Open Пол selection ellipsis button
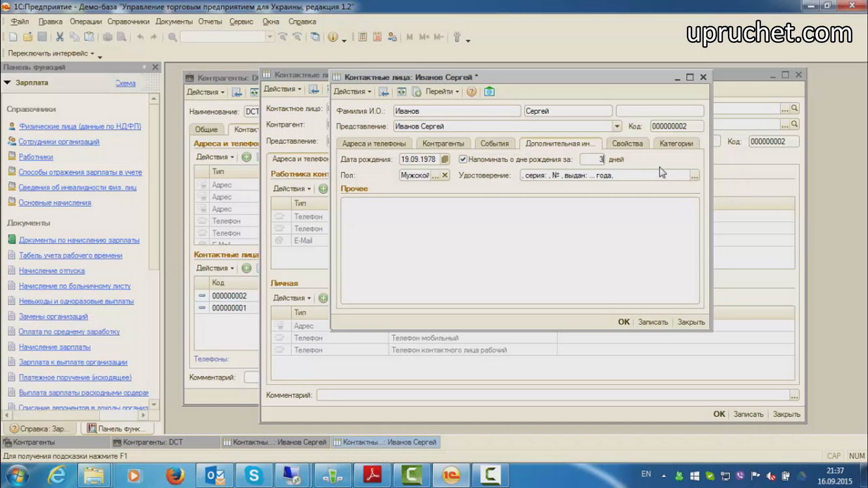The image size is (868, 488). click(435, 175)
